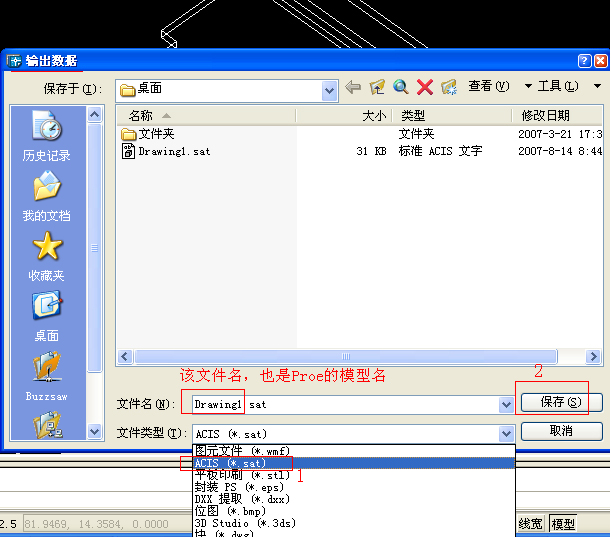Sort by 名称 column header
This screenshot has width=611, height=537.
pyautogui.click(x=207, y=116)
